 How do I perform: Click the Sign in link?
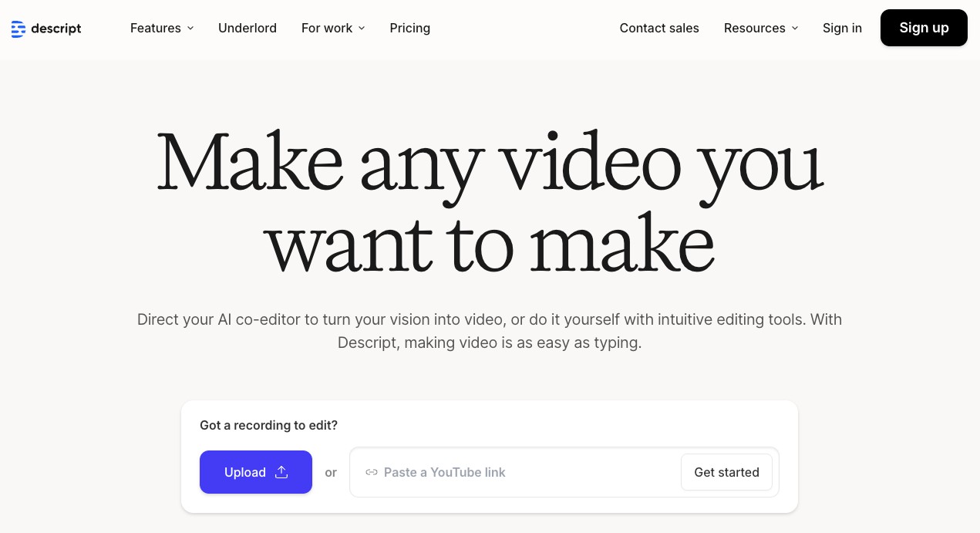pos(842,28)
